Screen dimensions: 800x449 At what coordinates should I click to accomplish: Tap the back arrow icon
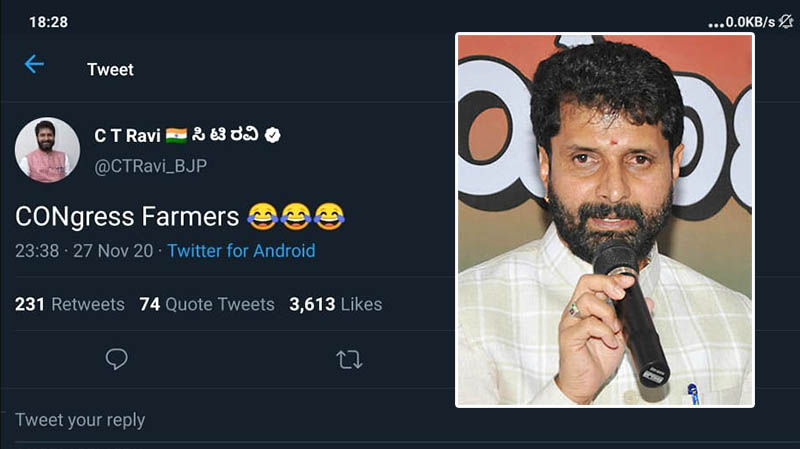click(34, 65)
